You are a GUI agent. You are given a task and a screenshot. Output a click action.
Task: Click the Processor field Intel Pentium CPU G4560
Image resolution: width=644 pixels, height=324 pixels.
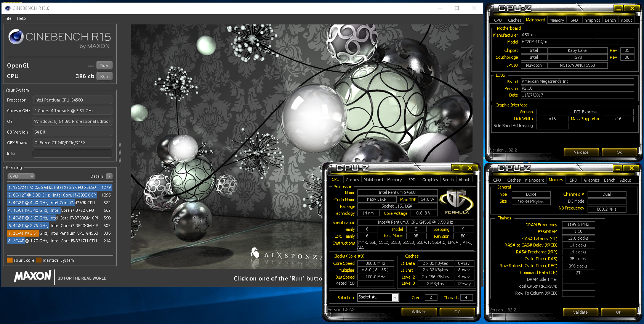pyautogui.click(x=72, y=100)
